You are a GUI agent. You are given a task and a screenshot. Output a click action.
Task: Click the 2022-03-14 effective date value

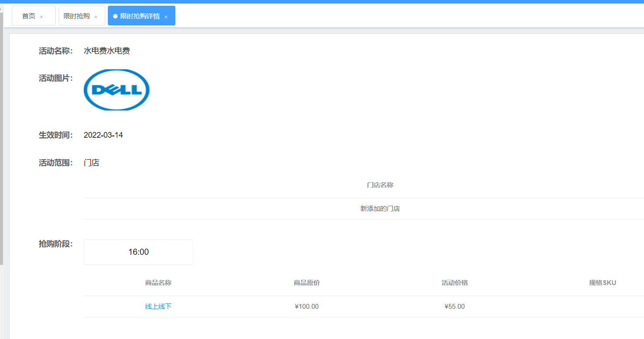[103, 135]
